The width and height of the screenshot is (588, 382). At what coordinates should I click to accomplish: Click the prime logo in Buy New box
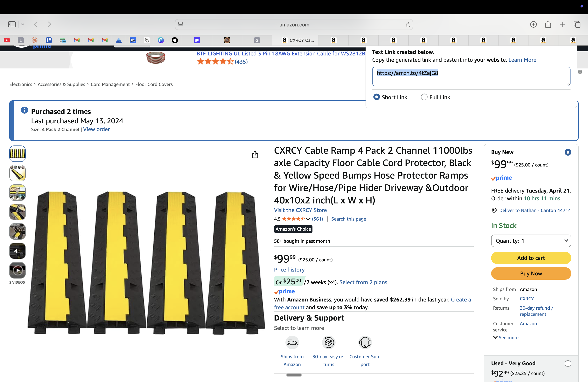501,178
